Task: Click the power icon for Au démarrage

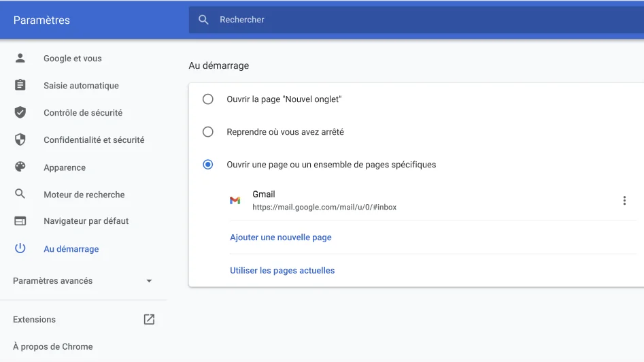Action: (20, 249)
